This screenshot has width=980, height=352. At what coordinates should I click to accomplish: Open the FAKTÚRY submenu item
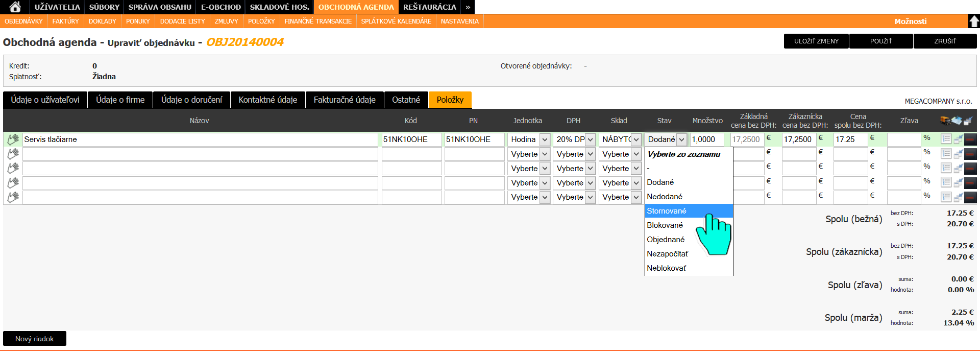[x=65, y=21]
